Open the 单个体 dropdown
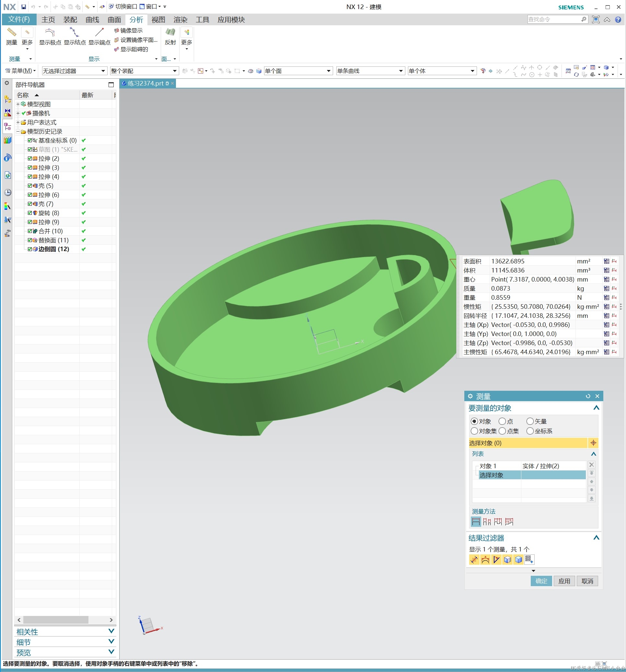 (442, 71)
